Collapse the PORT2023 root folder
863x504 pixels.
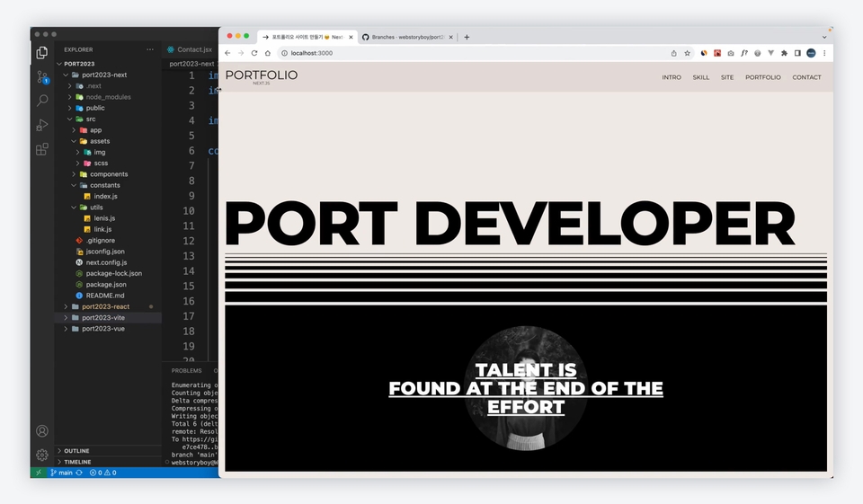point(59,64)
